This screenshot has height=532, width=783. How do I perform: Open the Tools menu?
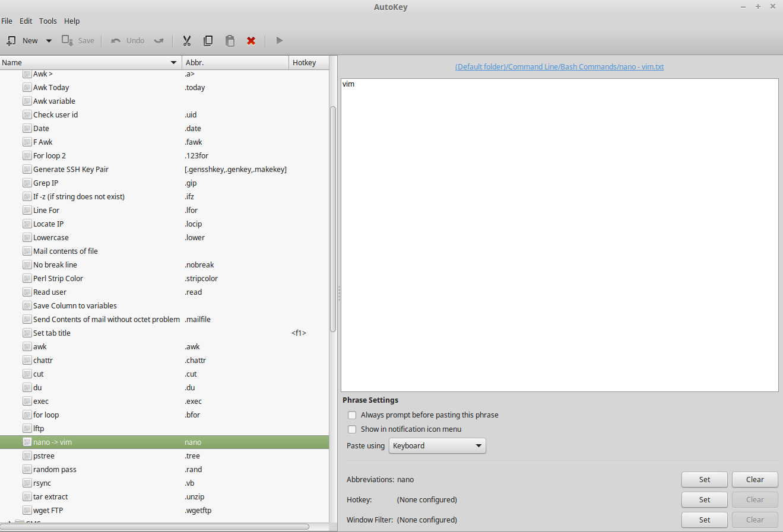click(x=48, y=21)
